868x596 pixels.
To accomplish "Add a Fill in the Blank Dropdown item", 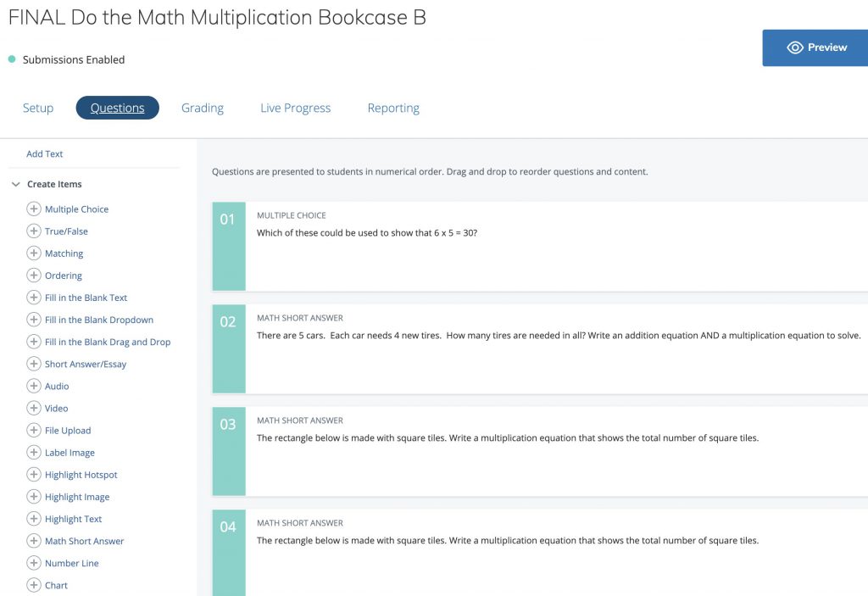I will click(99, 320).
